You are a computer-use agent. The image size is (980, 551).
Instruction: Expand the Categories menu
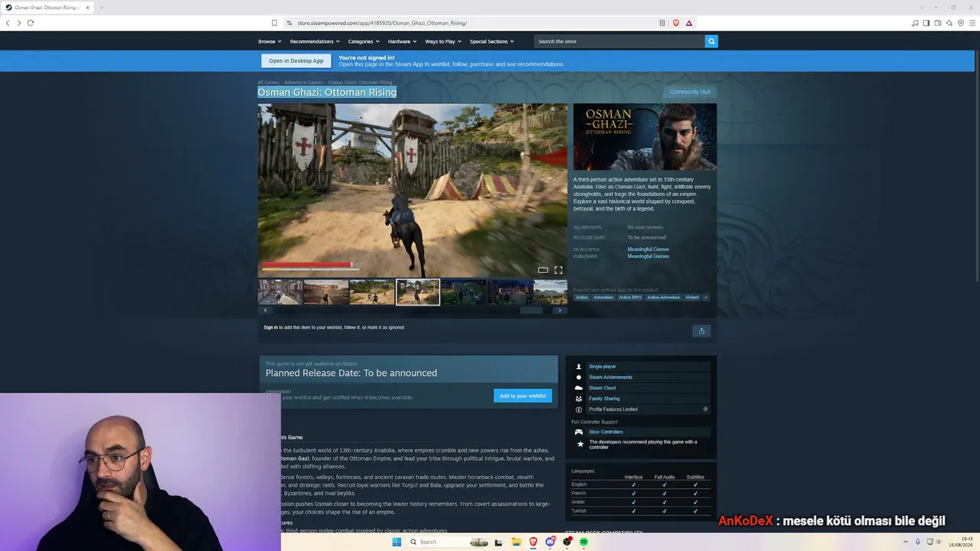(x=364, y=41)
